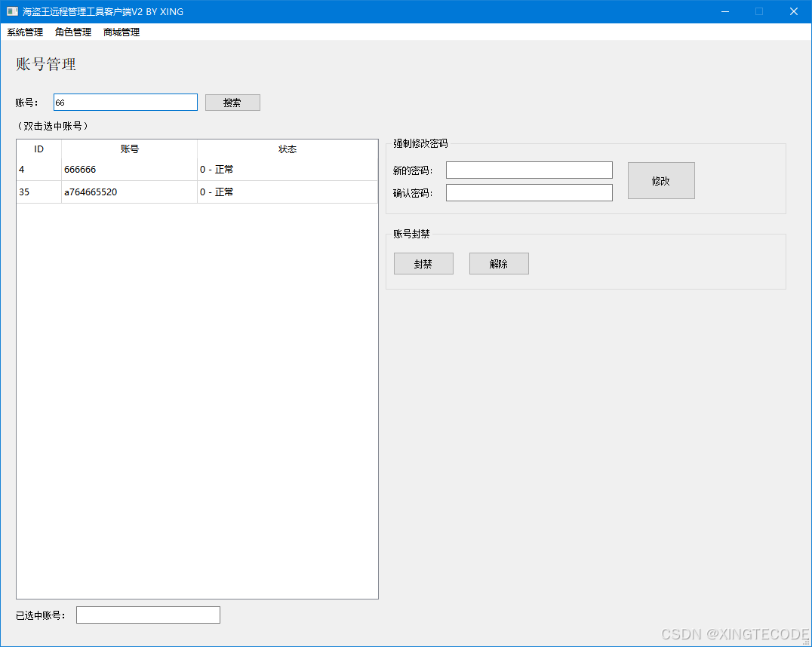Image resolution: width=812 pixels, height=647 pixels.
Task: Click the application icon in title bar
Action: click(12, 11)
